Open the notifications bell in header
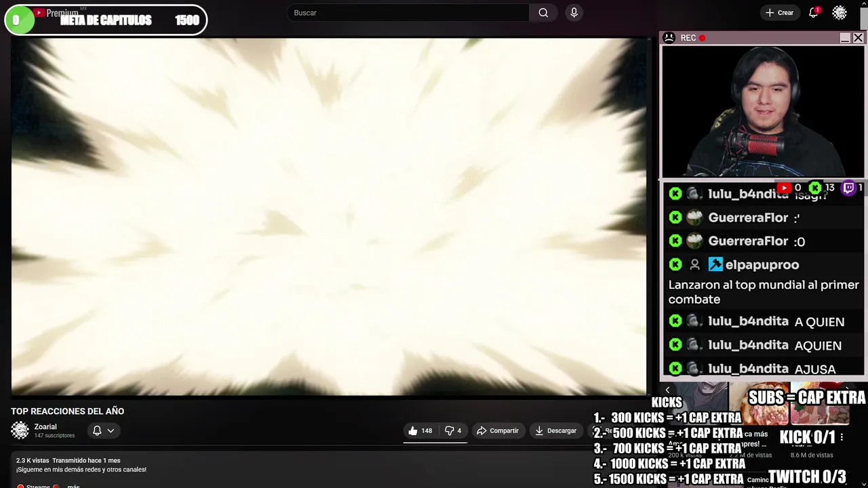The height and width of the screenshot is (488, 868). click(813, 13)
